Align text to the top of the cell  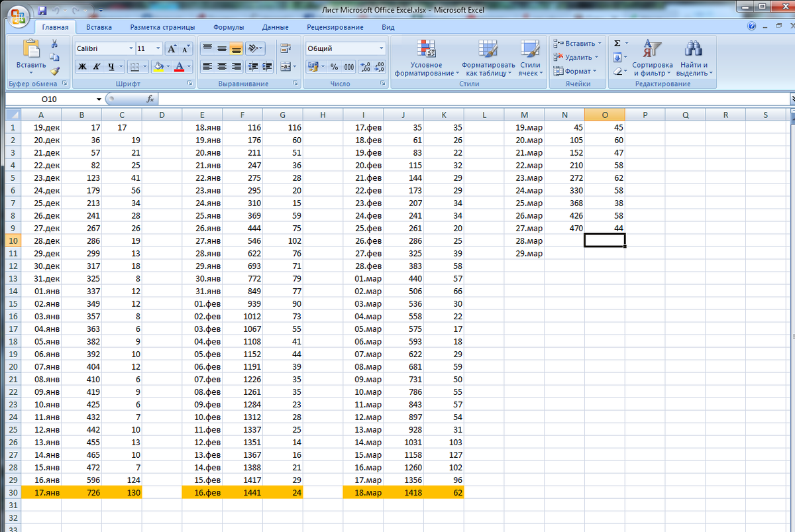point(207,48)
